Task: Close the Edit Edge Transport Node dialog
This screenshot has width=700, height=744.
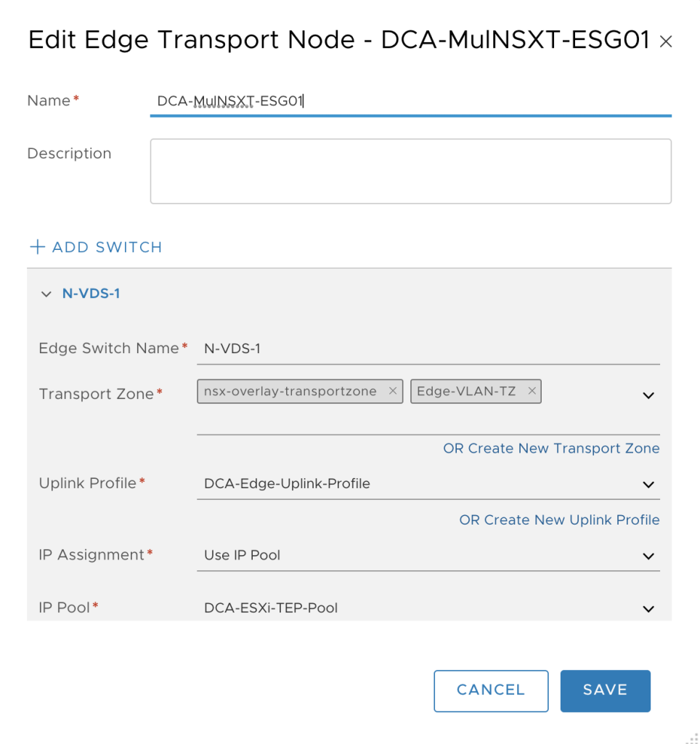Action: point(666,41)
